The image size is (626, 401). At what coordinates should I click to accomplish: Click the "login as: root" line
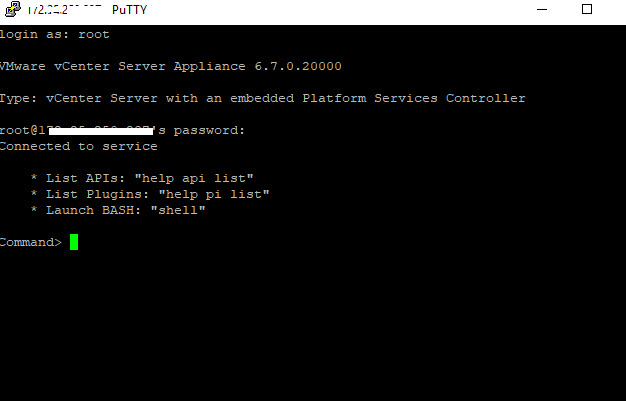[x=55, y=34]
